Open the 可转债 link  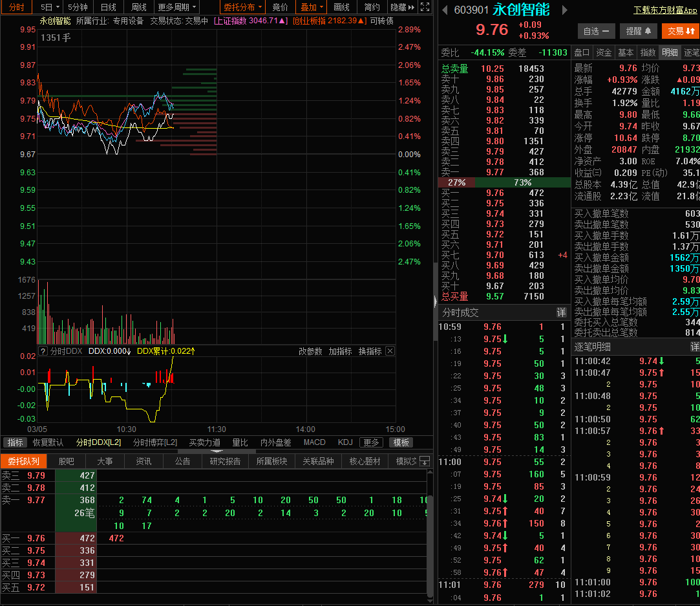pyautogui.click(x=382, y=21)
